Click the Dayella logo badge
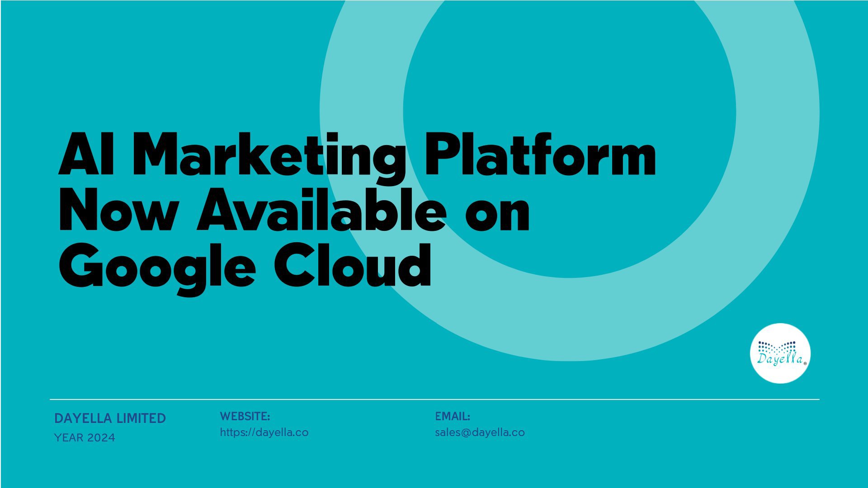The width and height of the screenshot is (868, 488). 780,353
